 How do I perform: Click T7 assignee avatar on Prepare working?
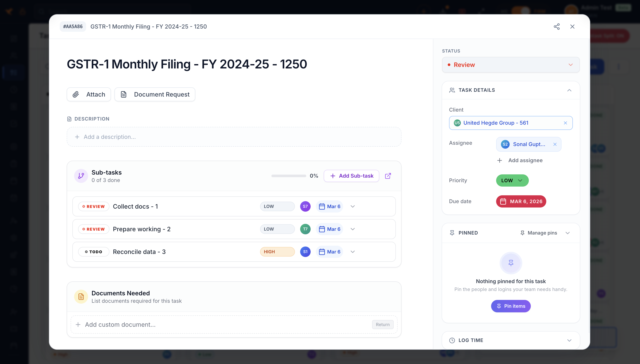[305, 229]
